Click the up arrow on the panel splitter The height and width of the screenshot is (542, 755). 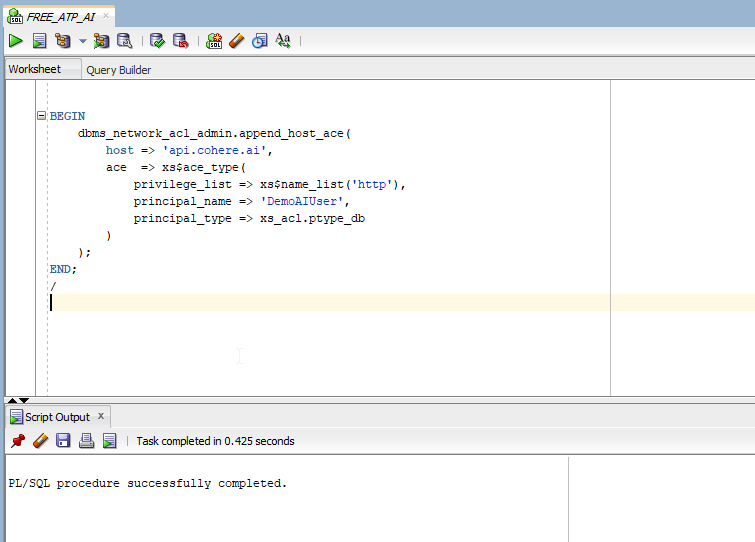coord(12,400)
